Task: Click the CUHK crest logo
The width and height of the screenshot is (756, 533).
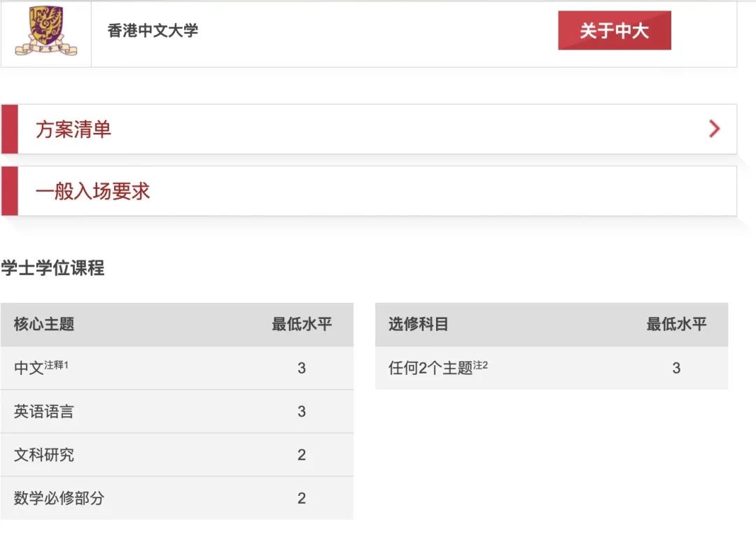Action: click(46, 31)
